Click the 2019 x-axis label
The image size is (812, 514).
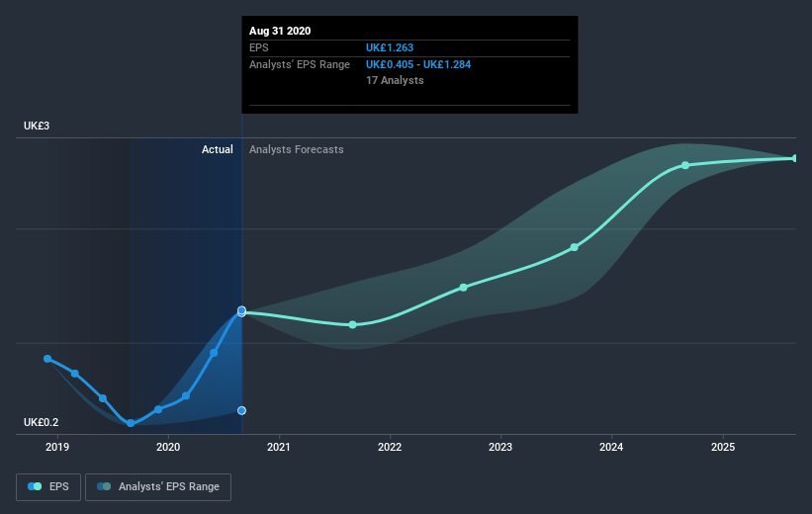(x=57, y=447)
